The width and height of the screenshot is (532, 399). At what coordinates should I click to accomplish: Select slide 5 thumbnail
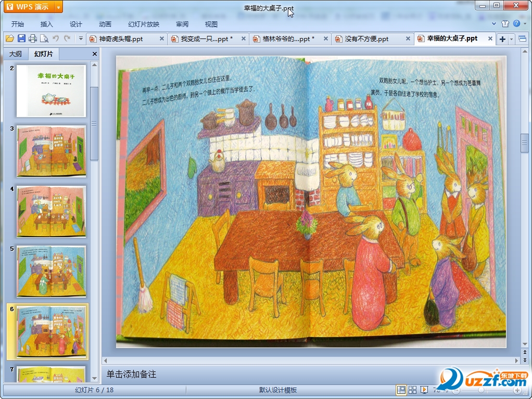(x=51, y=272)
